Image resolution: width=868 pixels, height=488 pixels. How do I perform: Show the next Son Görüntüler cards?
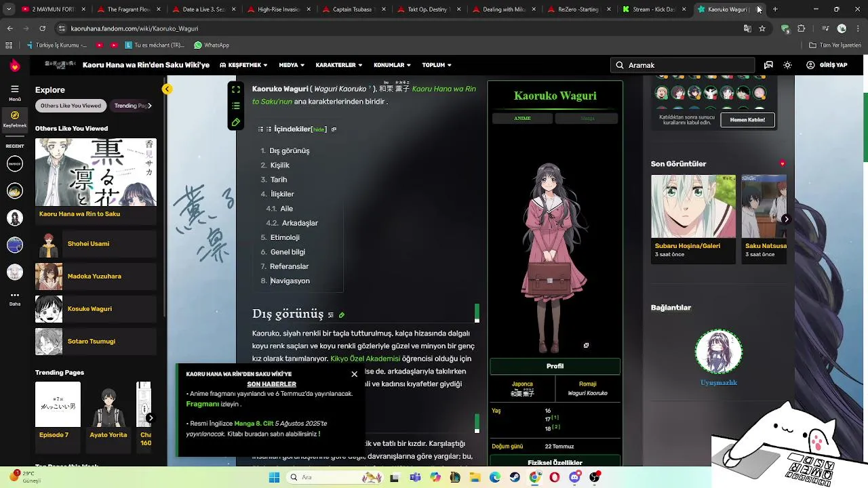tap(786, 219)
